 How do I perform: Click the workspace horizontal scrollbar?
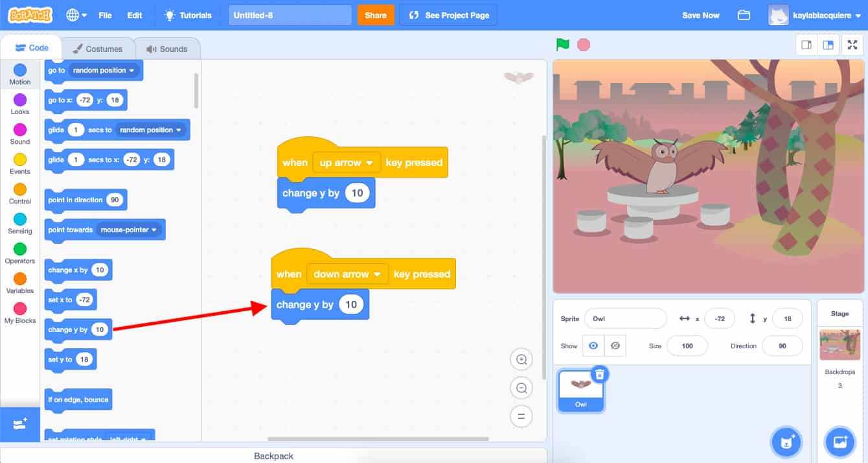click(x=378, y=439)
